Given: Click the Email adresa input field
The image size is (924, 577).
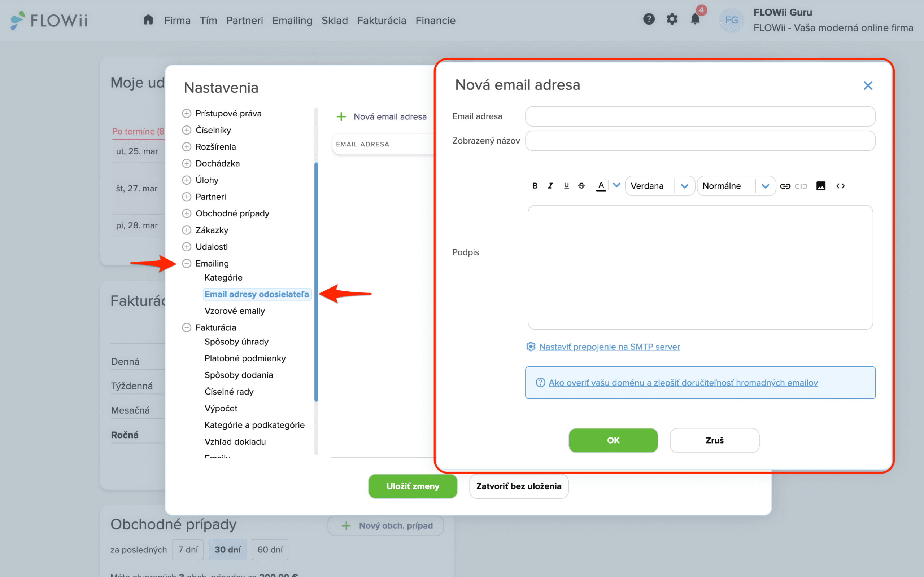Looking at the screenshot, I should pos(700,116).
